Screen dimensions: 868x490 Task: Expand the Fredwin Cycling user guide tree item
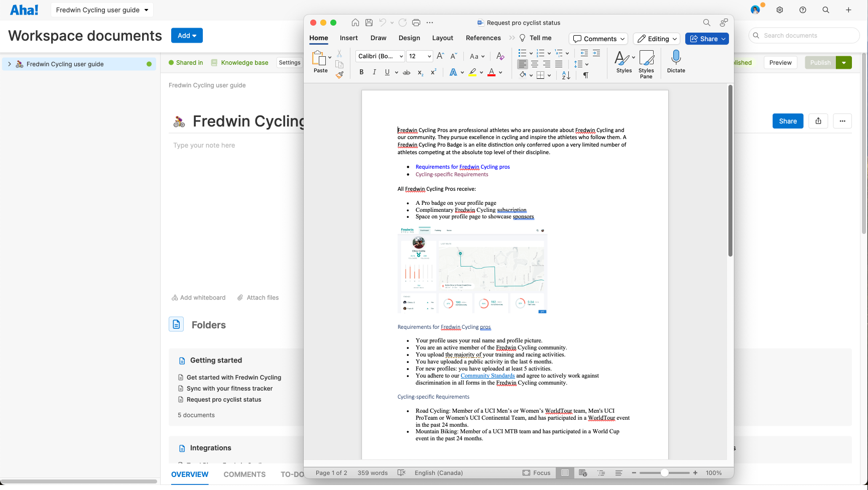pos(10,64)
